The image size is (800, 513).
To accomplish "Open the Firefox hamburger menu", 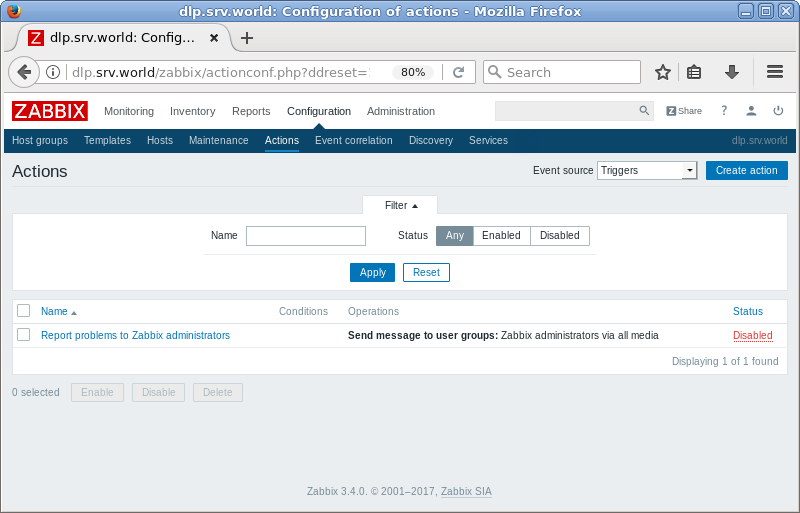I will coord(774,72).
